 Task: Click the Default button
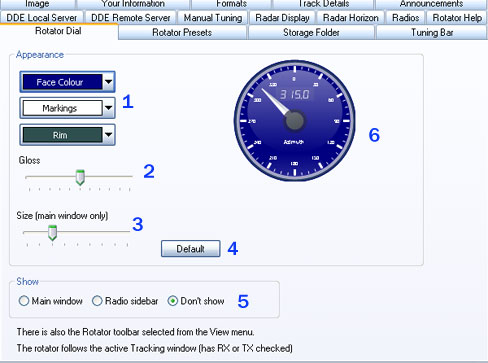pyautogui.click(x=191, y=249)
